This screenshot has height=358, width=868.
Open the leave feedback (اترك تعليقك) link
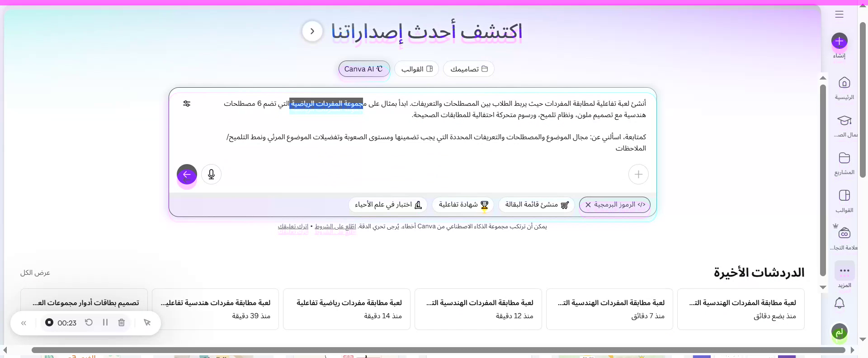coord(293,226)
